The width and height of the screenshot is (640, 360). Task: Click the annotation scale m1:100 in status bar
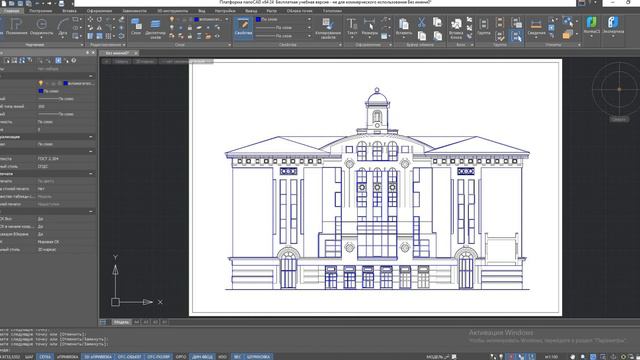click(x=551, y=357)
